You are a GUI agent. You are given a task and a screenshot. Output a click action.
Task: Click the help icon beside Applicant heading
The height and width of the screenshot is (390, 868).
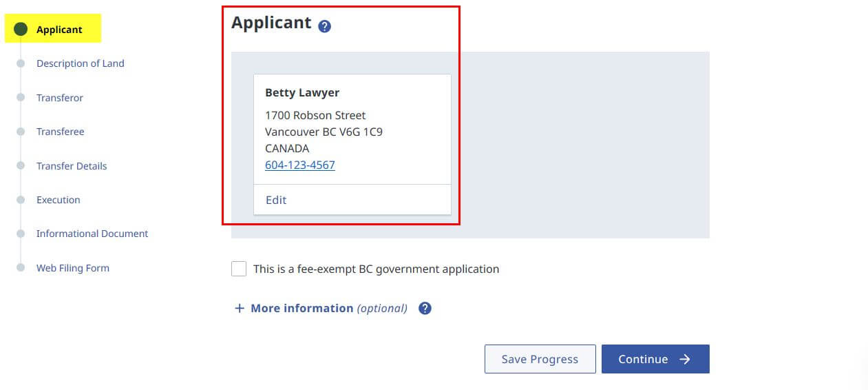tap(325, 27)
